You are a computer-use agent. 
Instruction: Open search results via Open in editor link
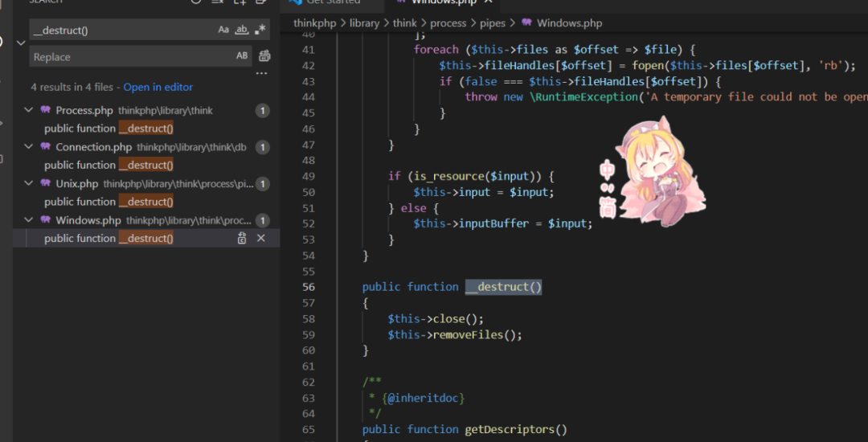pyautogui.click(x=158, y=88)
